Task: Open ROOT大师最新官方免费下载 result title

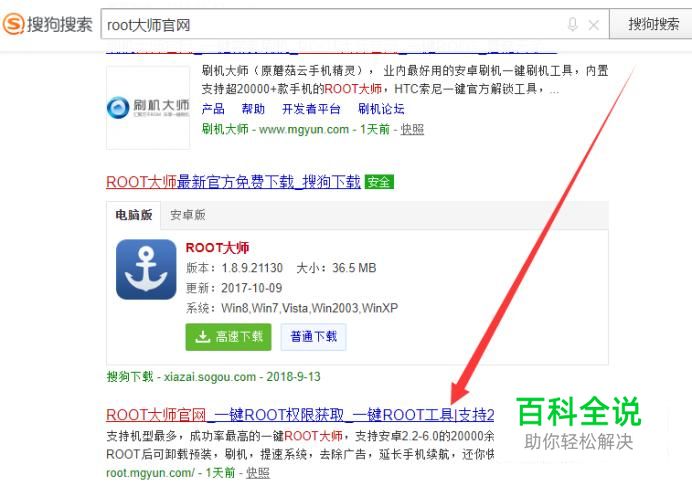Action: pyautogui.click(x=233, y=182)
